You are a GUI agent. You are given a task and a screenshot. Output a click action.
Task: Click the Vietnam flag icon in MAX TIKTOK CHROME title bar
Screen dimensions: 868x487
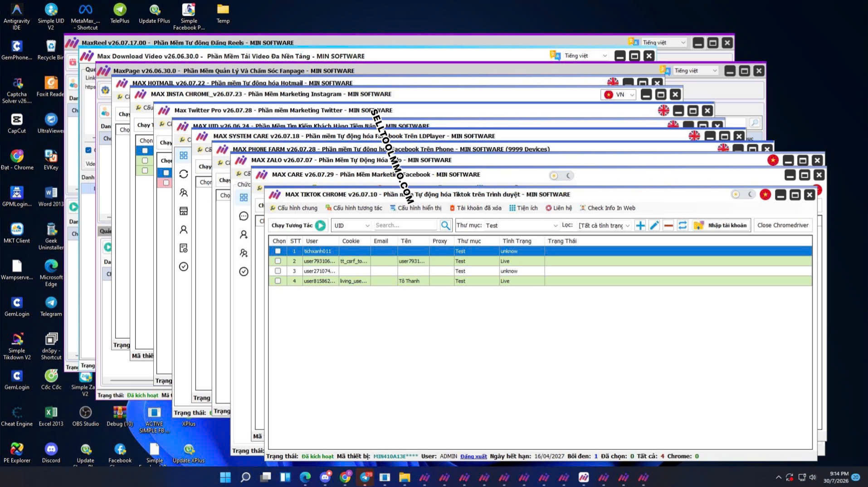pos(765,195)
